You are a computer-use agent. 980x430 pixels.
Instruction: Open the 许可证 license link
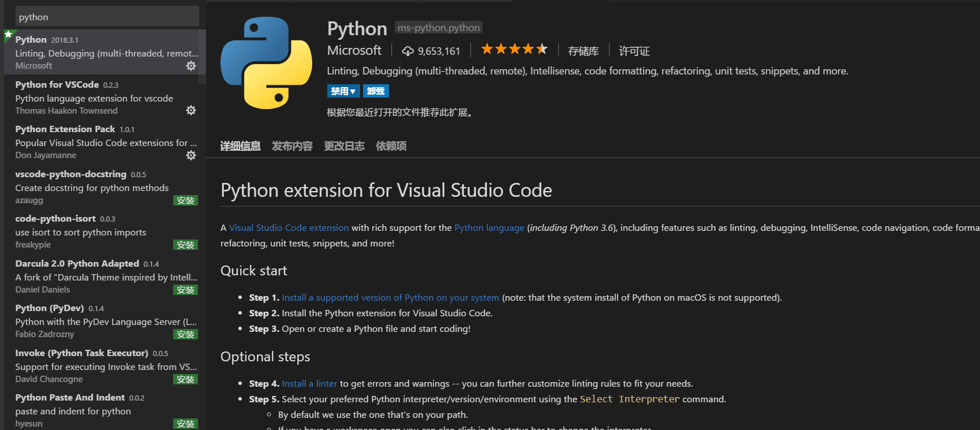pos(634,51)
